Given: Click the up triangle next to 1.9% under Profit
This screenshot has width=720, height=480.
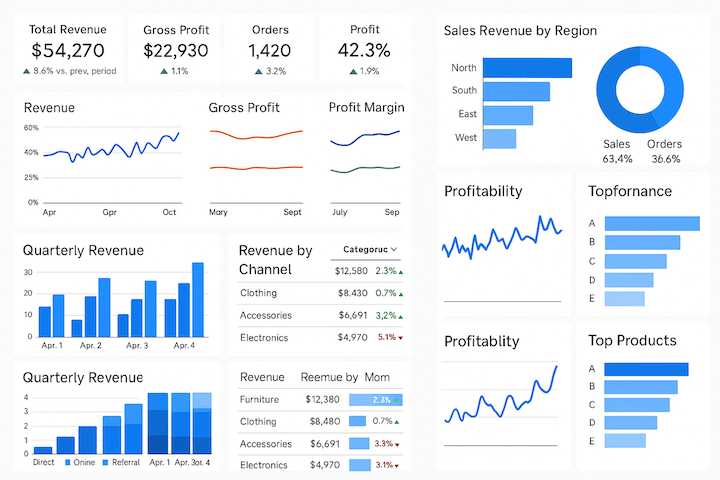Looking at the screenshot, I should (x=353, y=71).
